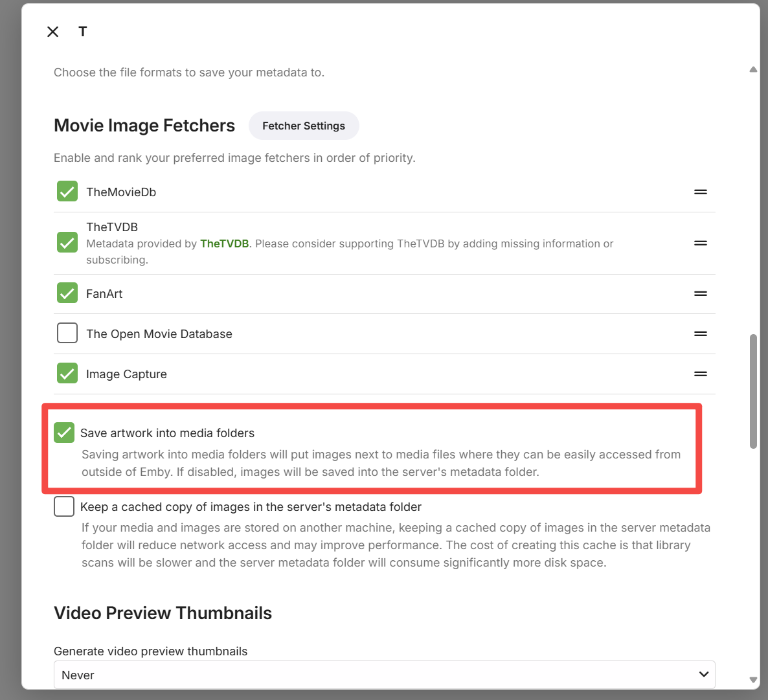Click scrollbar down arrow
Viewport: 768px width, 700px height.
[x=753, y=680]
